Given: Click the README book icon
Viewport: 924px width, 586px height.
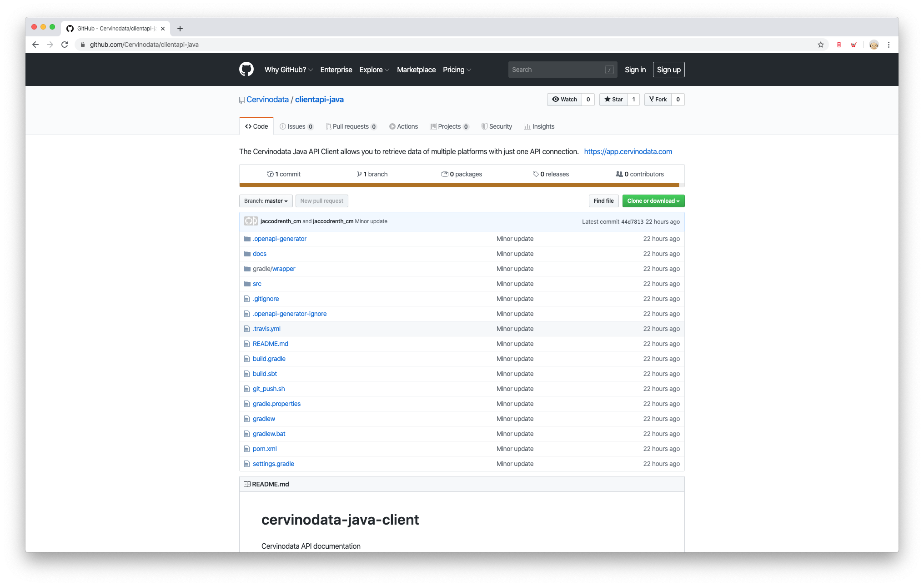Looking at the screenshot, I should pyautogui.click(x=247, y=484).
